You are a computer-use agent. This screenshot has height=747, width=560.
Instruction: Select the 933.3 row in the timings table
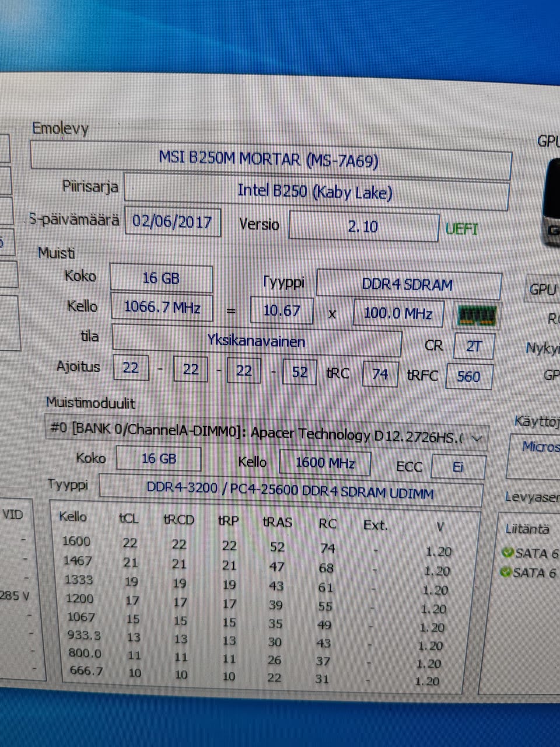pos(257,641)
